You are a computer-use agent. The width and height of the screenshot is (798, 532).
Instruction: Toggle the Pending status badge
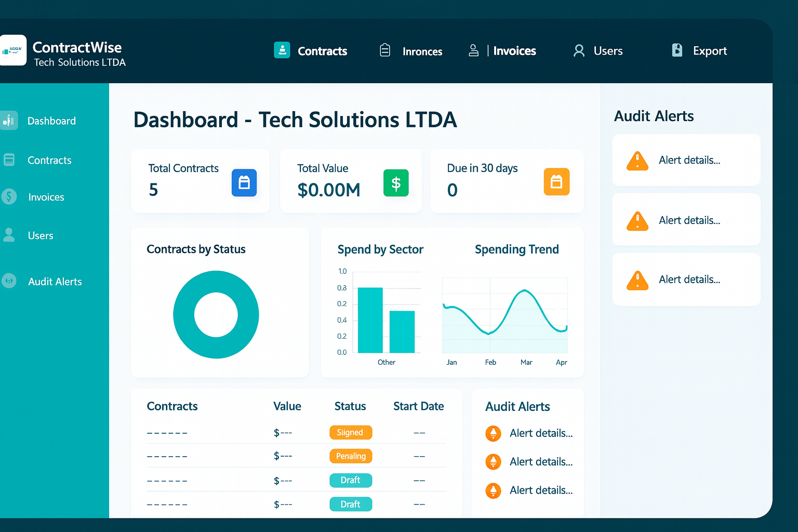coord(351,456)
